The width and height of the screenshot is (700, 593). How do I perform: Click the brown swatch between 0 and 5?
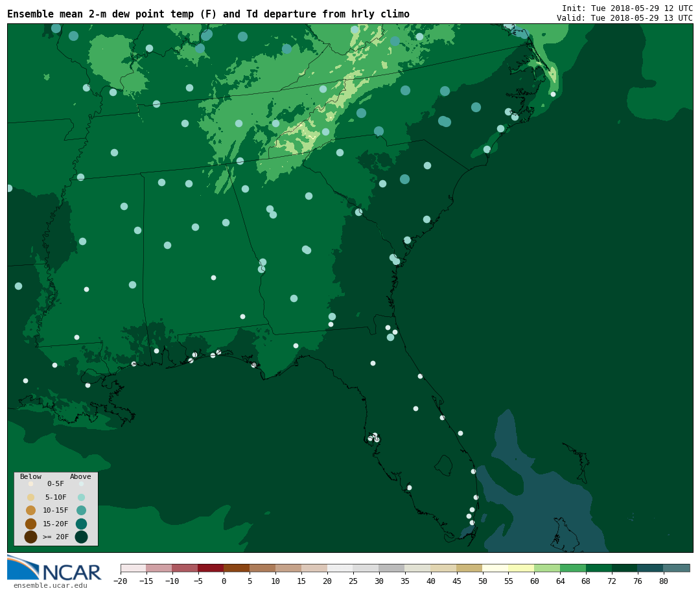(x=237, y=568)
